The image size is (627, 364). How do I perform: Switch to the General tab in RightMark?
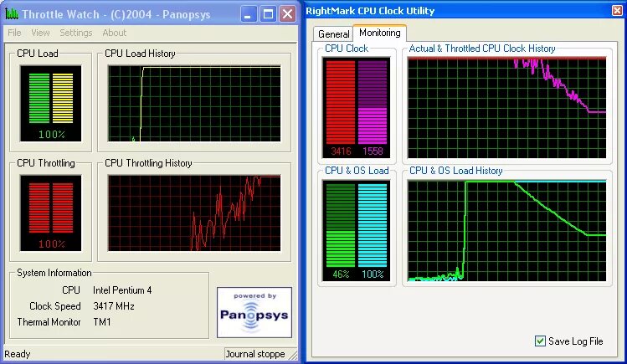pos(333,34)
